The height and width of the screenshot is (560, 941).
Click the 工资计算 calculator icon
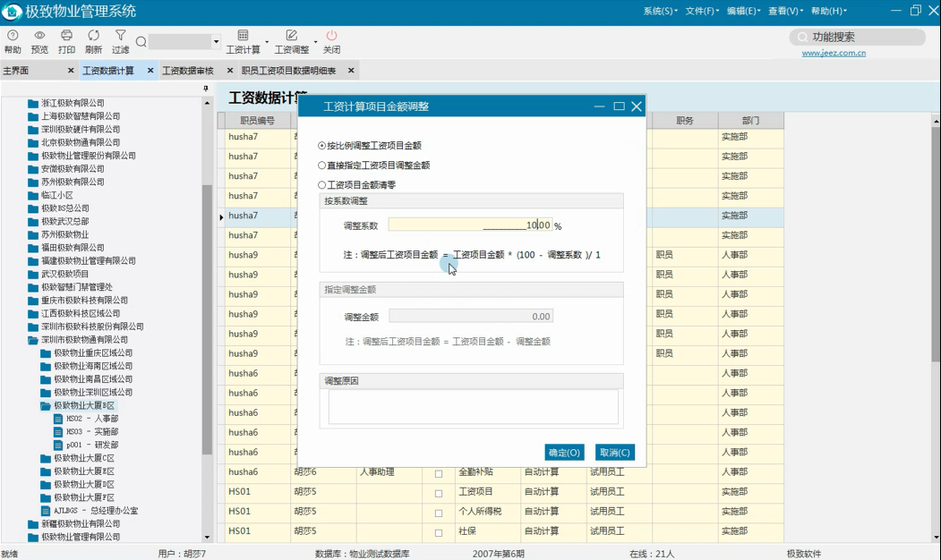243,36
